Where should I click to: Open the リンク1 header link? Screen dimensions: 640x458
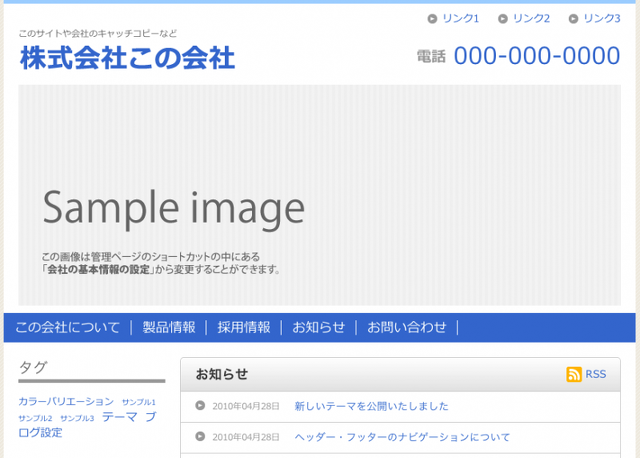461,19
